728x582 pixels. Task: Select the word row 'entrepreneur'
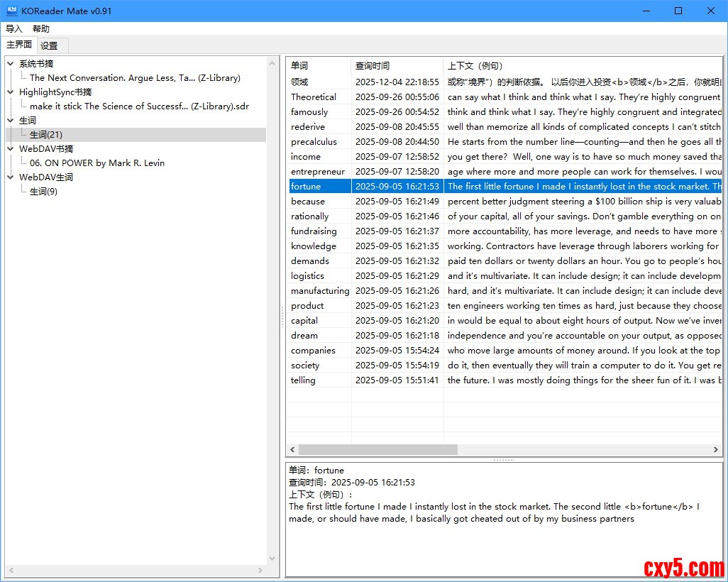pos(318,172)
